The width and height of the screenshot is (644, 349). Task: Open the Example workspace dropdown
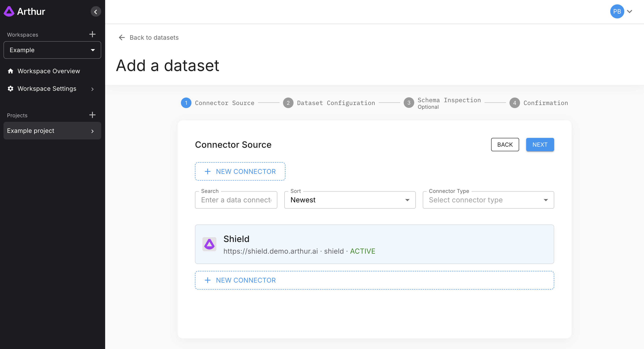52,50
